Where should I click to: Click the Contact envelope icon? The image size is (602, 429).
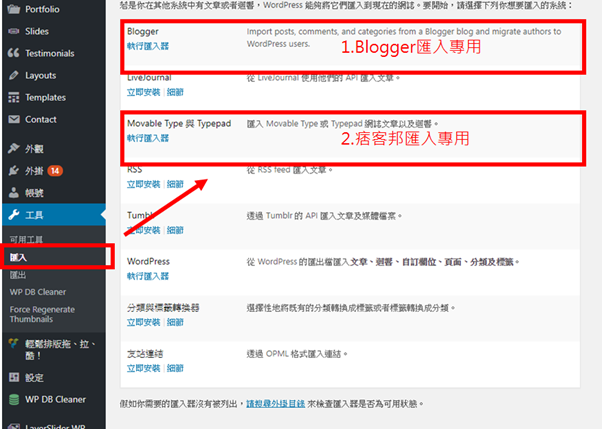click(x=14, y=119)
